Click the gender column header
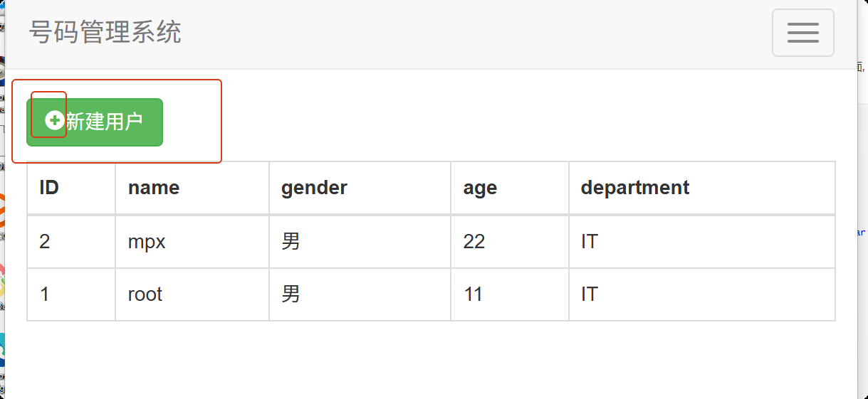Screen dimensions: 868x399 click(x=314, y=188)
